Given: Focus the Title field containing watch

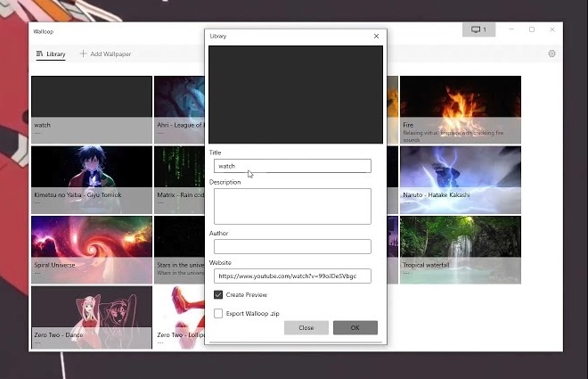Looking at the screenshot, I should click(x=292, y=166).
